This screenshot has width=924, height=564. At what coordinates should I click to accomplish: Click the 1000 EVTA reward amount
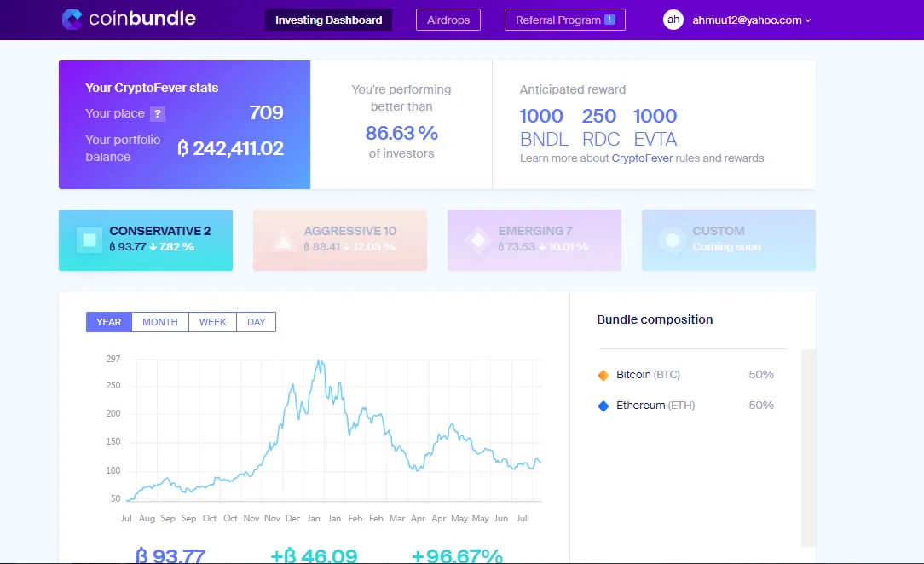coord(655,127)
